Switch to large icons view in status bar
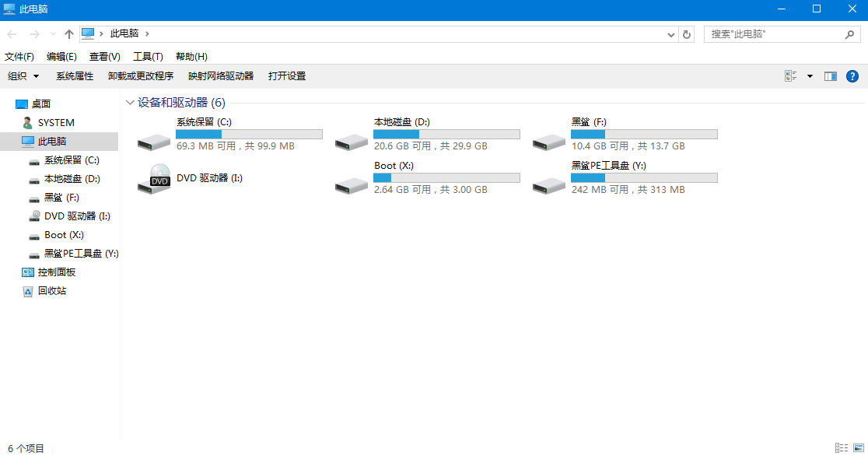Screen dimensions: 868x456 (857, 447)
